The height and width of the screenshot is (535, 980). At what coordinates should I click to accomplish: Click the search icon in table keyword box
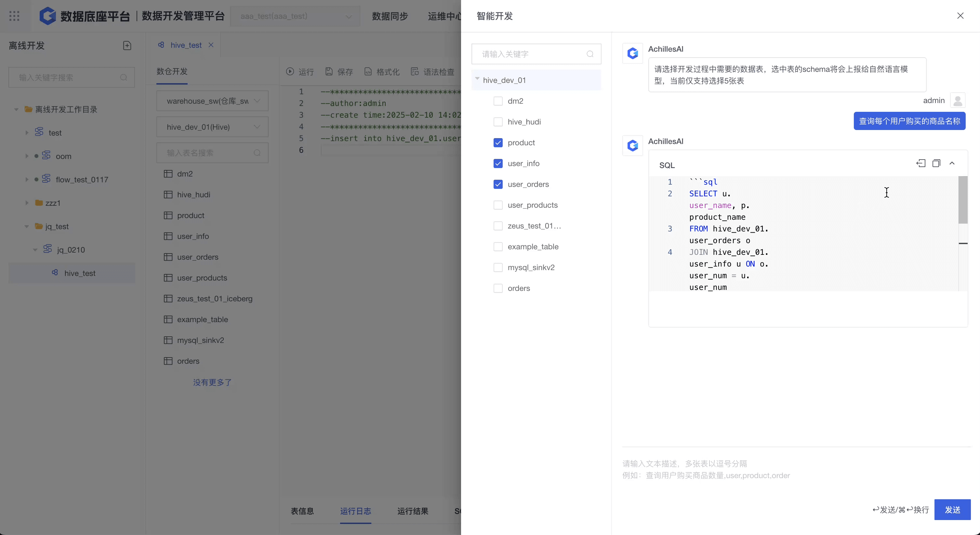pyautogui.click(x=590, y=54)
